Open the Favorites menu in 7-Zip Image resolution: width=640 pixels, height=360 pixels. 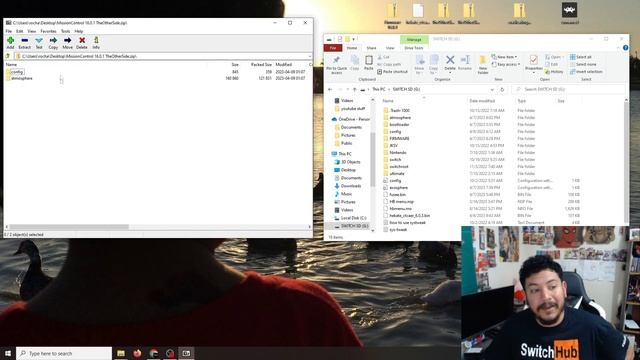[48, 31]
